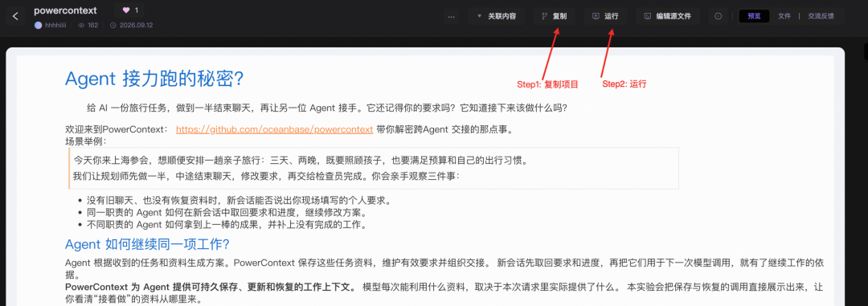This screenshot has width=868, height=306.
Task: Open the three-dots more options menu
Action: pos(452,16)
